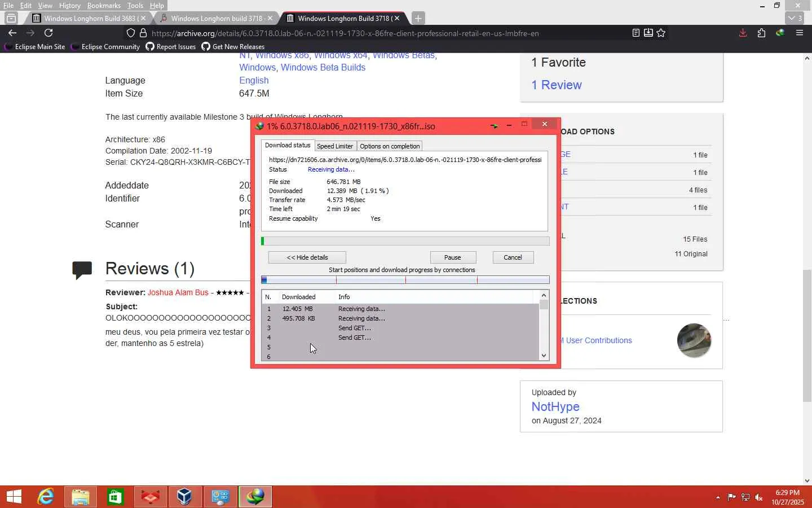Open the History menu

click(x=70, y=6)
